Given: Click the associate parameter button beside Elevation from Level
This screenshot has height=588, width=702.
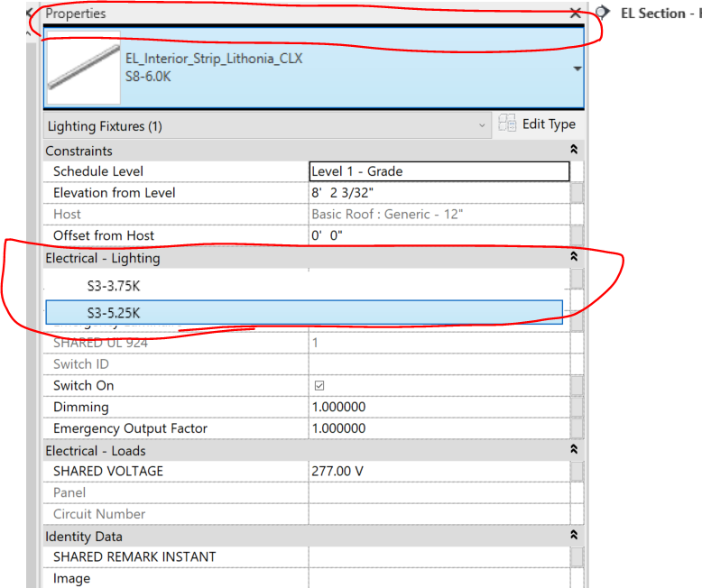Looking at the screenshot, I should pyautogui.click(x=577, y=193).
